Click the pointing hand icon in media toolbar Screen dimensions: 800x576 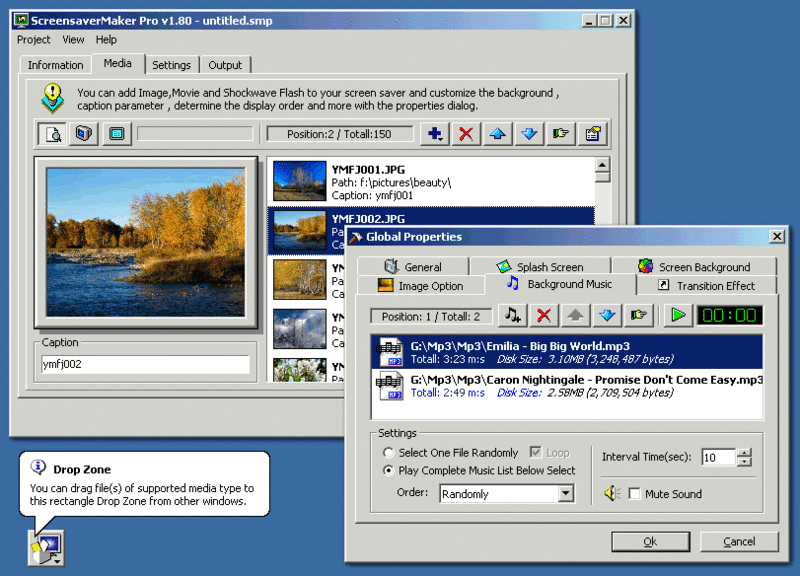pos(561,134)
